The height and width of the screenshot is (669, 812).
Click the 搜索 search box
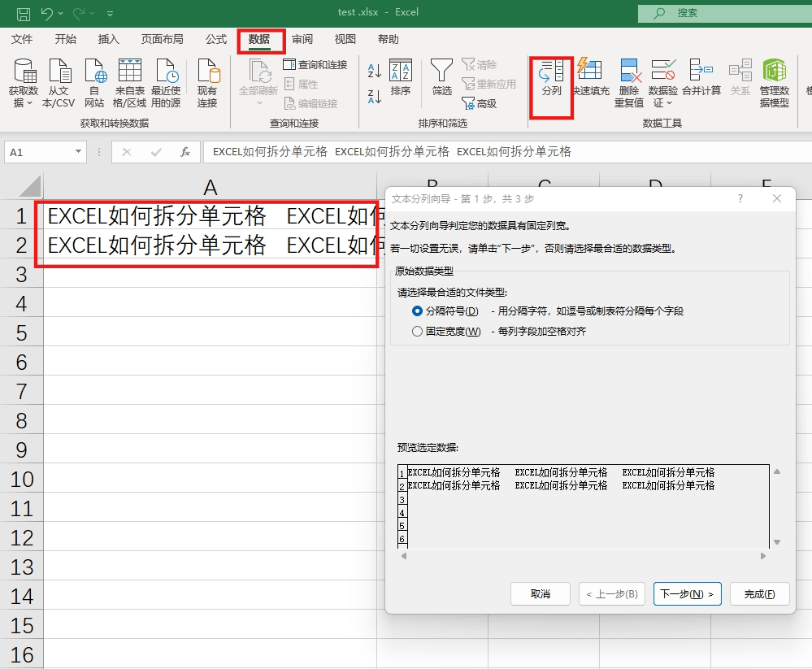point(725,13)
